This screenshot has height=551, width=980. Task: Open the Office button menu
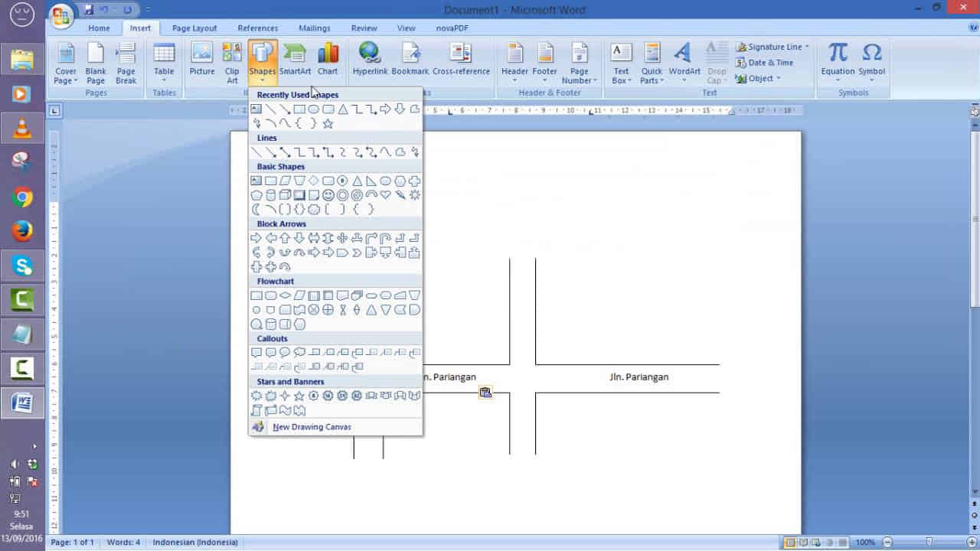[x=60, y=15]
